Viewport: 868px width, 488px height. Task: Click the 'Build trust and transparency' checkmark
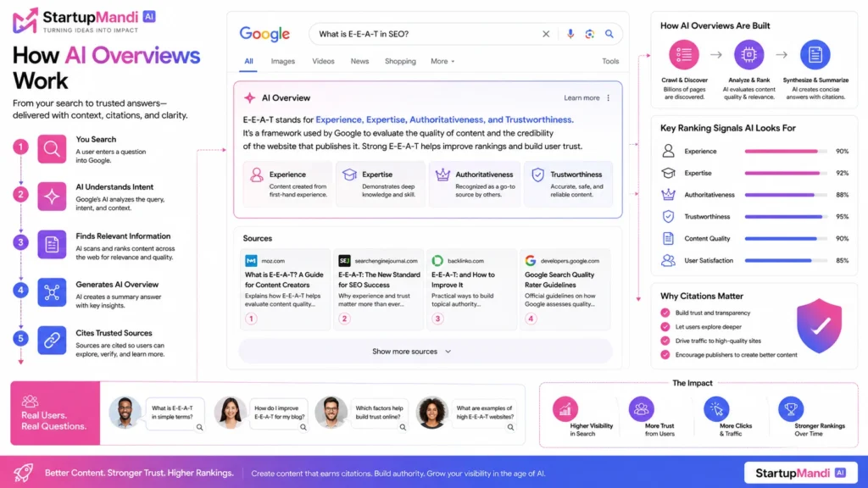click(665, 313)
